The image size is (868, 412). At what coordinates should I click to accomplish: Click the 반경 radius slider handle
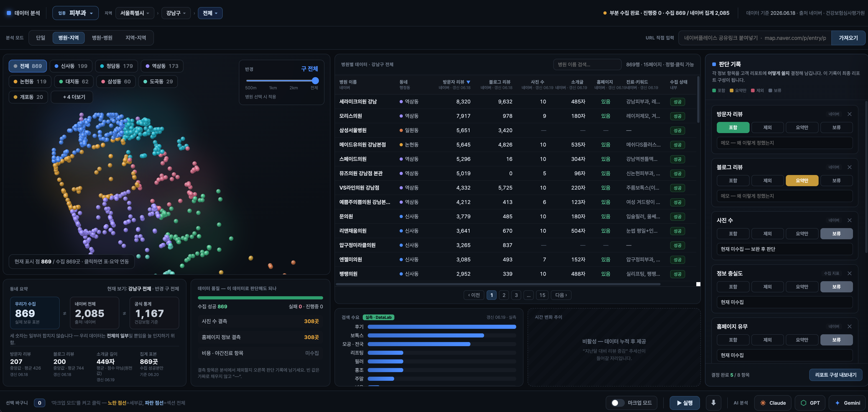315,81
